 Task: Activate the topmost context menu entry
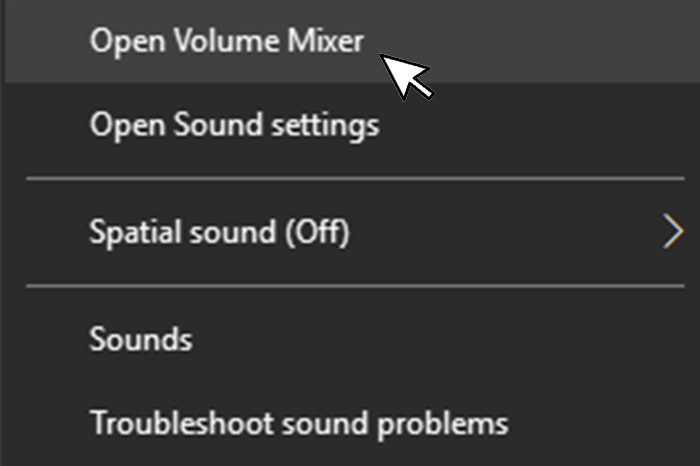[226, 40]
